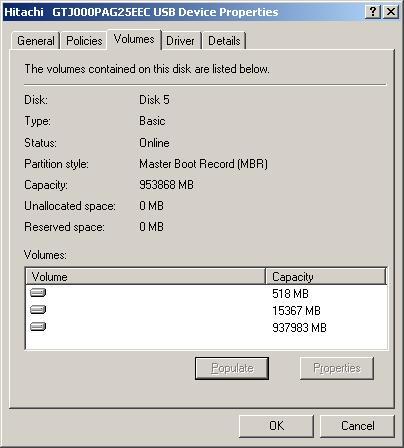Viewport: 404px width, 448px height.
Task: Click the question mark help button
Action: [373, 12]
